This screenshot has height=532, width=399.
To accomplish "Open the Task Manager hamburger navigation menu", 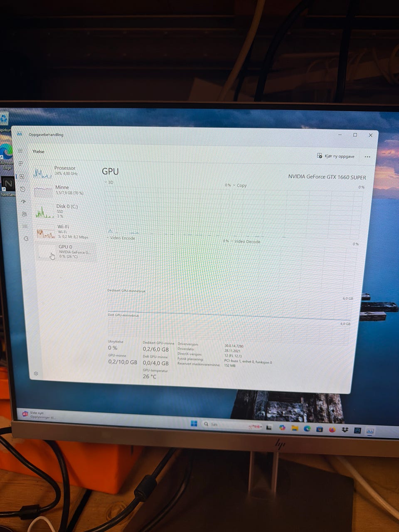I will click(x=20, y=151).
